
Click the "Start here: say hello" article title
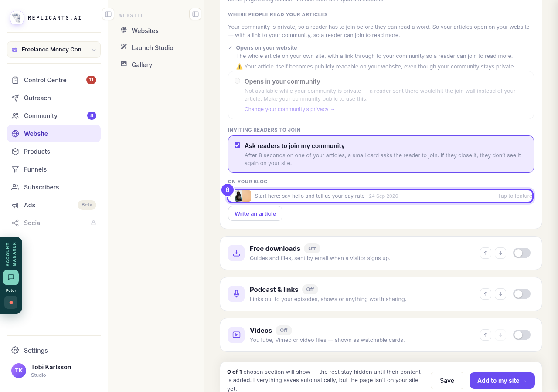(x=310, y=196)
